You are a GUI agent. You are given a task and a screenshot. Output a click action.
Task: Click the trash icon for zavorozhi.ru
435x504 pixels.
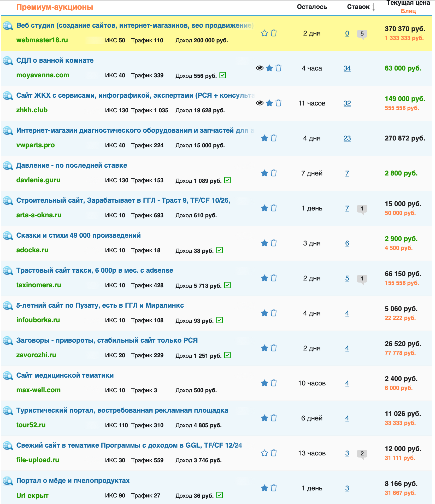point(274,348)
